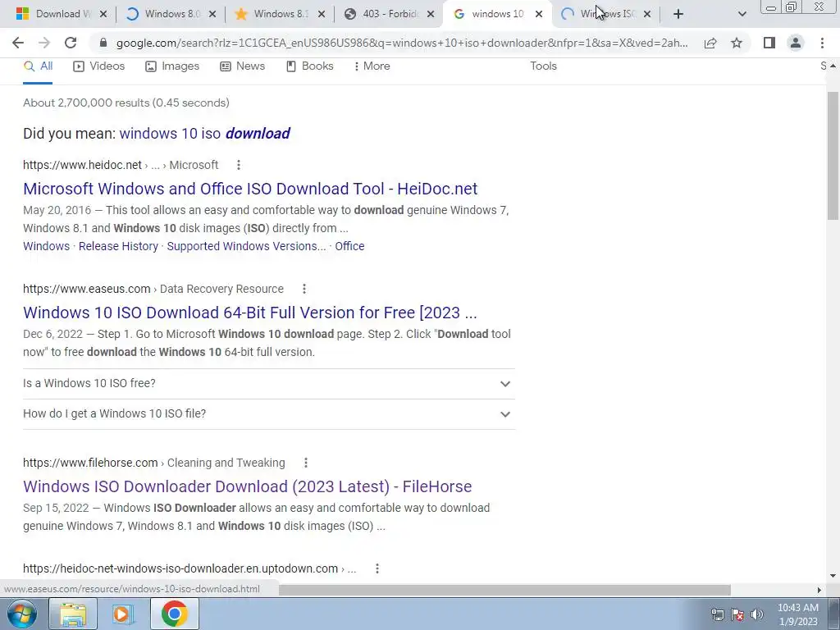This screenshot has height=630, width=840.
Task: Expand 'Is a Windows 10 ISO free?'
Action: [269, 384]
